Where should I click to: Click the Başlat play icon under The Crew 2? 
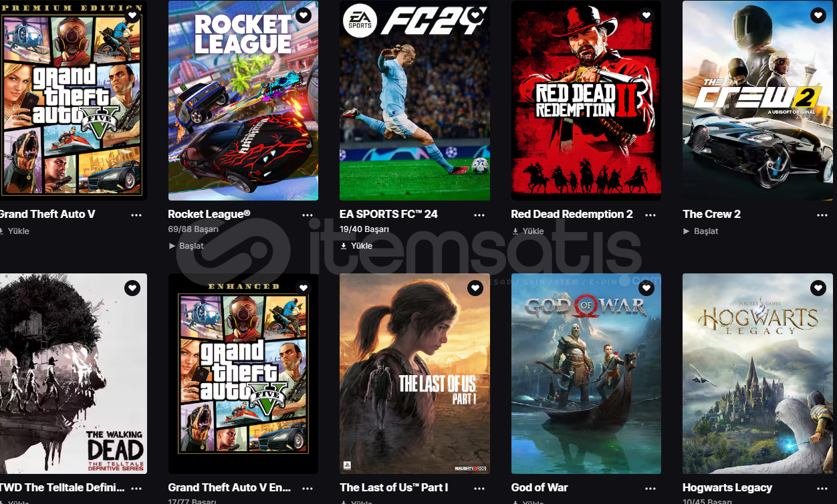tap(686, 231)
